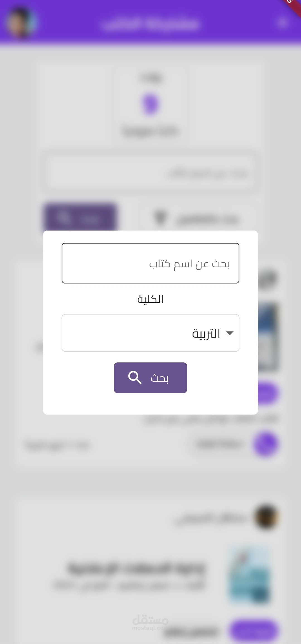This screenshot has width=301, height=644.
Task: Tap the purple pill button at the bottom right
Action: click(x=254, y=630)
